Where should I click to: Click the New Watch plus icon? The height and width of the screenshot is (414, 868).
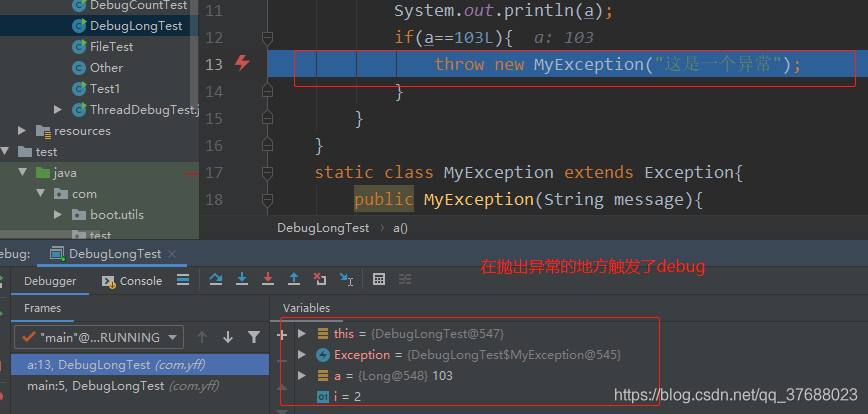click(x=282, y=335)
